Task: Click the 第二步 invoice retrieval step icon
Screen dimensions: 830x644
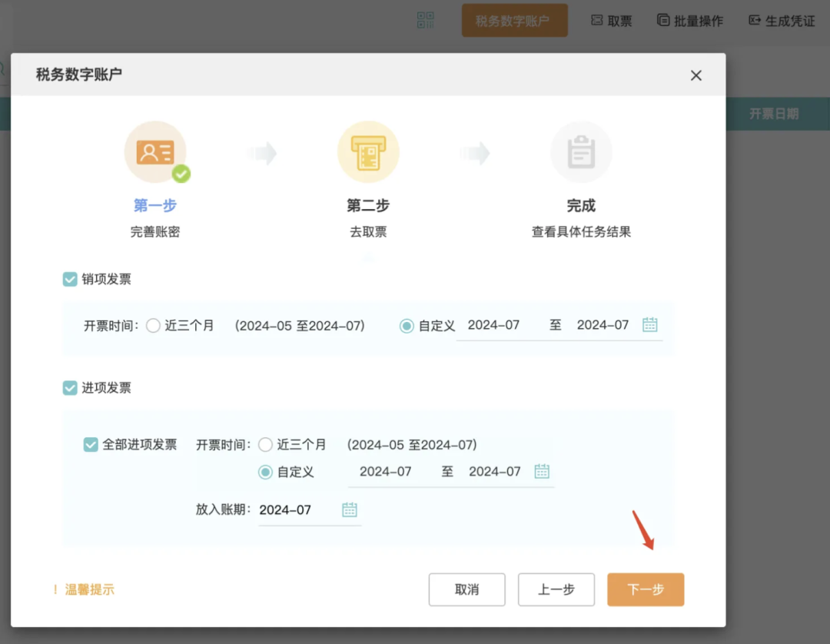Action: [368, 151]
